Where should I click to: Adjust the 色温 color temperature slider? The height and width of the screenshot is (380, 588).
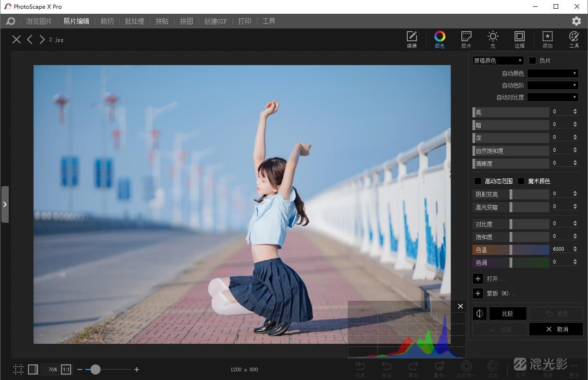(511, 250)
